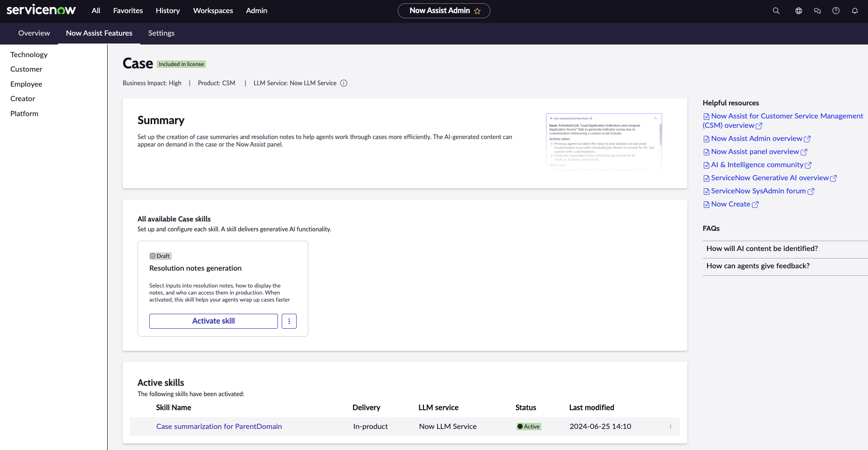Image resolution: width=868 pixels, height=450 pixels.
Task: Click the Activate skill button
Action: coord(213,321)
